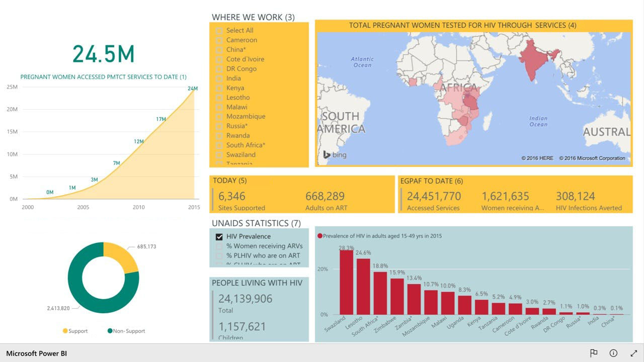Click the 2,413,820 donut label
The width and height of the screenshot is (644, 362).
coord(58,308)
